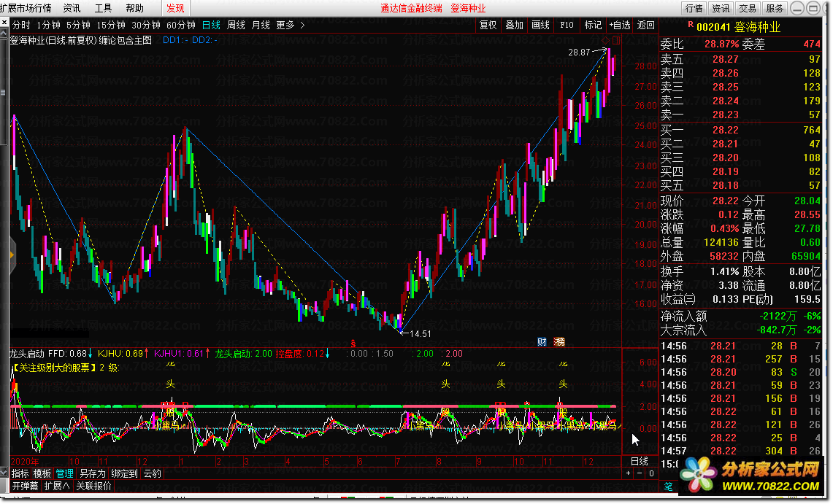The image size is (833, 504).
Task: Select the 60分钟 period tab
Action: click(x=180, y=25)
